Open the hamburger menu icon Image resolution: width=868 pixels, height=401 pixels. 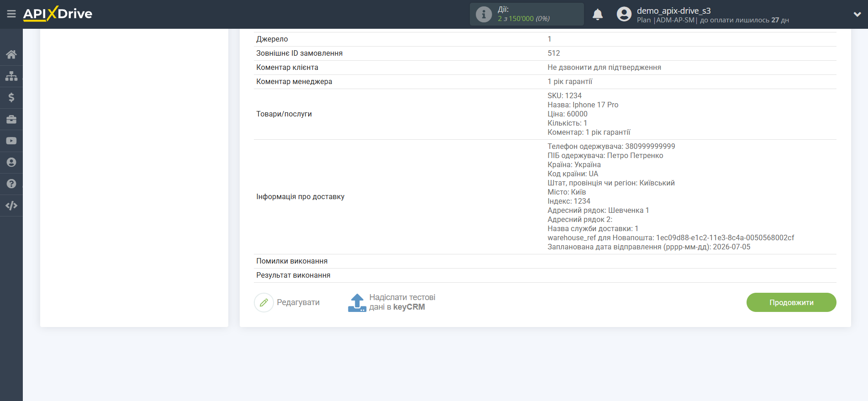11,14
